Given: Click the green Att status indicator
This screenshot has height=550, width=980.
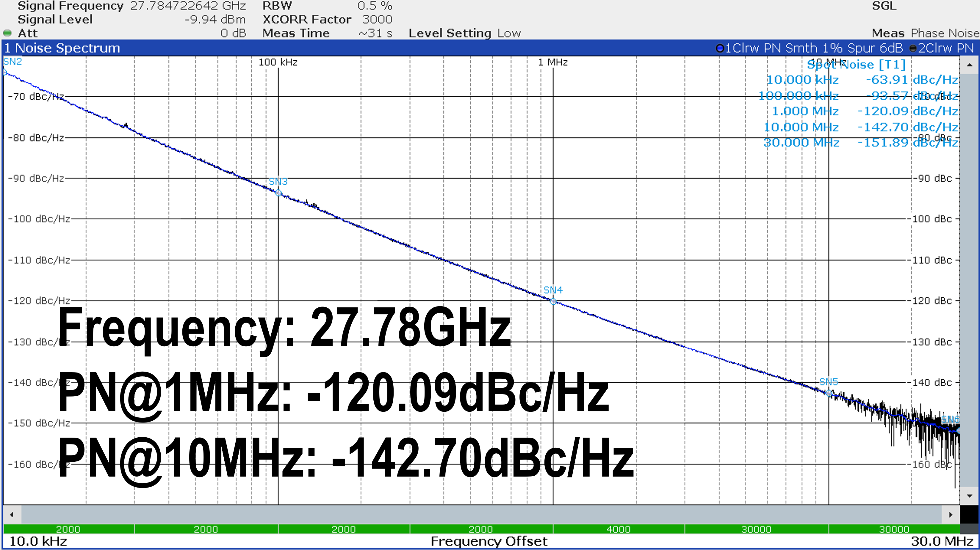Looking at the screenshot, I should pos(7,33).
